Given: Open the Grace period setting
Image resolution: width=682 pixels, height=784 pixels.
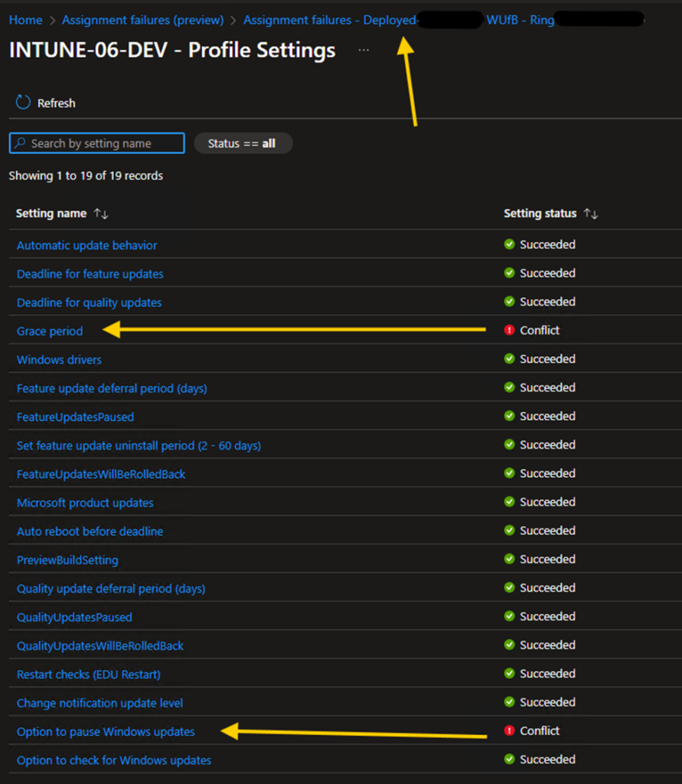Looking at the screenshot, I should pos(50,331).
